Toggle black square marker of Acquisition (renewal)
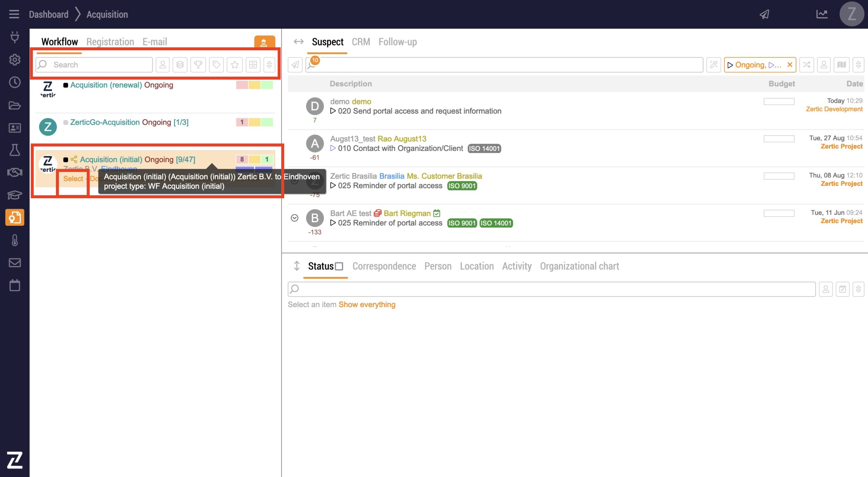The height and width of the screenshot is (477, 868). point(66,85)
